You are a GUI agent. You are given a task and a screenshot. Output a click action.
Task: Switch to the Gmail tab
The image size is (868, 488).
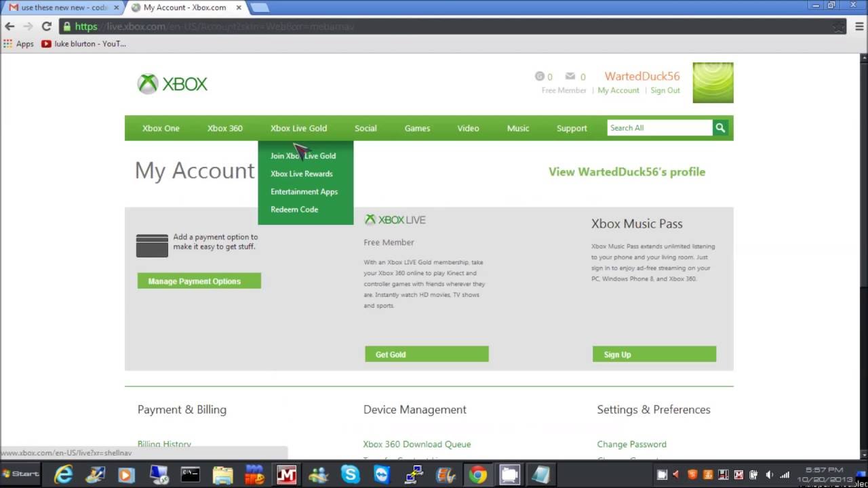click(x=62, y=7)
